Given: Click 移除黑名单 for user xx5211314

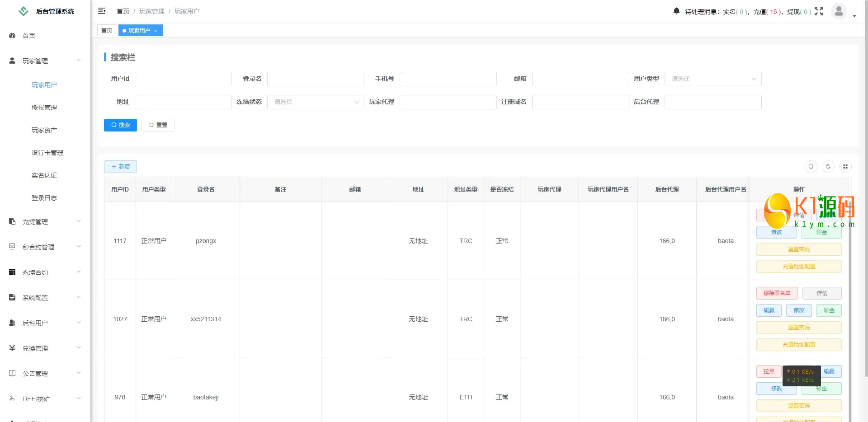Looking at the screenshot, I should click(777, 293).
